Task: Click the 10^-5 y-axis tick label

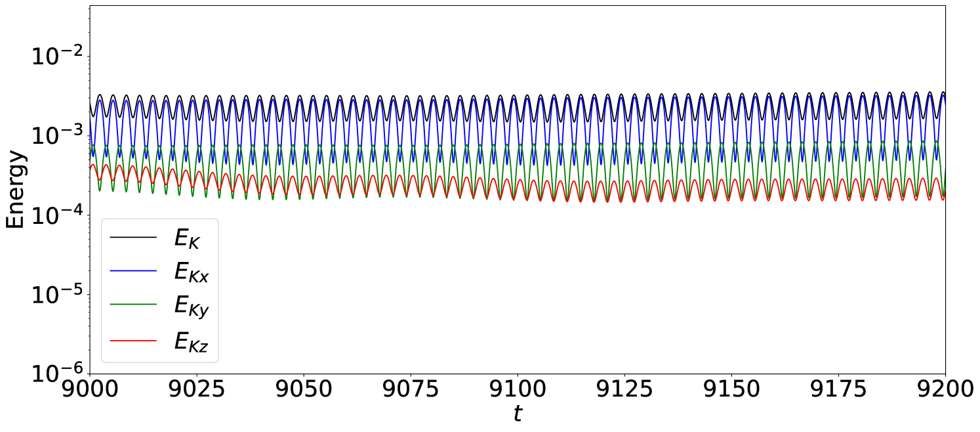Action: tap(57, 293)
